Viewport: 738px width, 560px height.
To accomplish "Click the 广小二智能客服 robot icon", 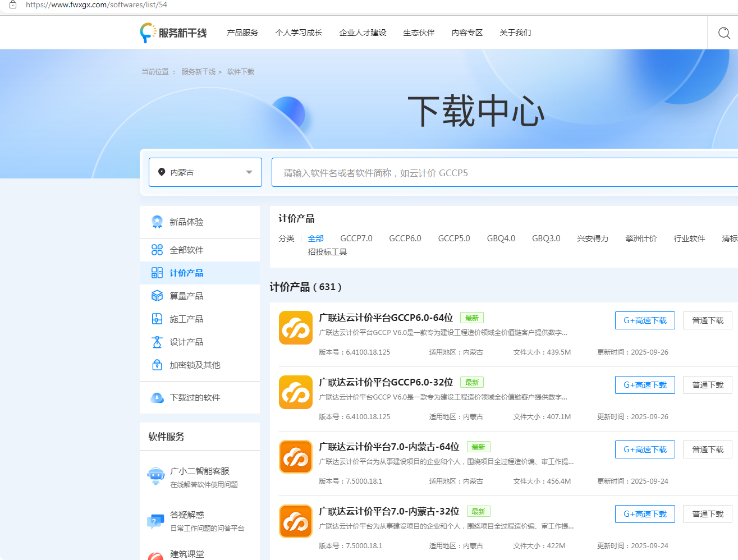I will tap(155, 476).
